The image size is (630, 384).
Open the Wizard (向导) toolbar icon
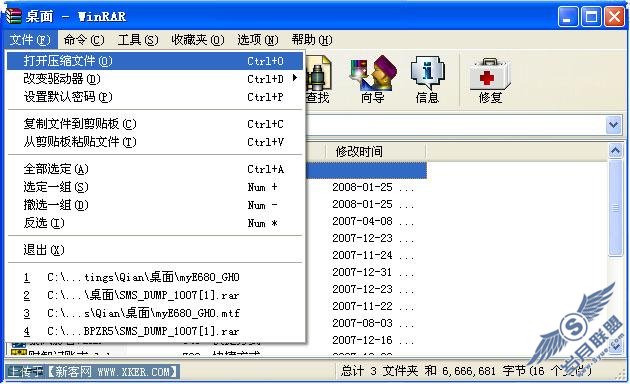[373, 80]
